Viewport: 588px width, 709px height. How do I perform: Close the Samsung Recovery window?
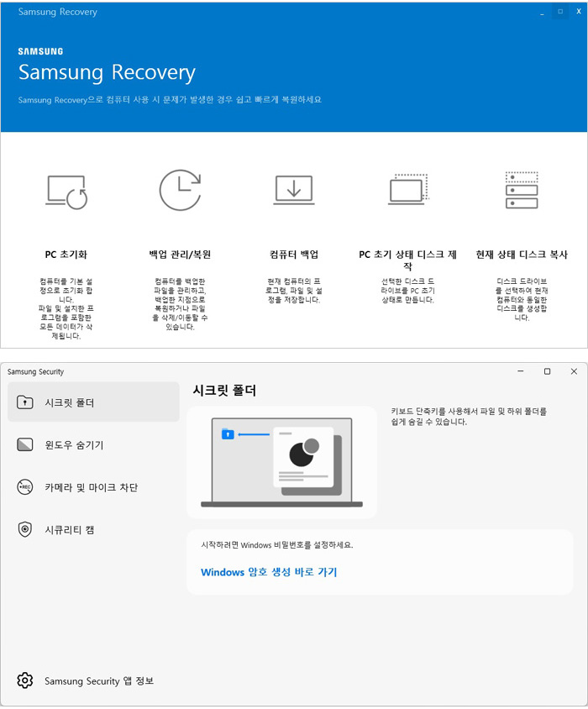pos(579,11)
